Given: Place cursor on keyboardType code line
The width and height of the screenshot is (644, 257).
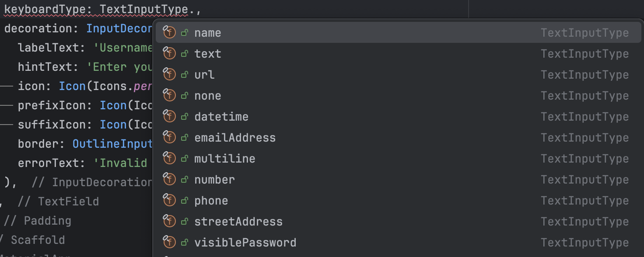Looking at the screenshot, I should tap(102, 9).
